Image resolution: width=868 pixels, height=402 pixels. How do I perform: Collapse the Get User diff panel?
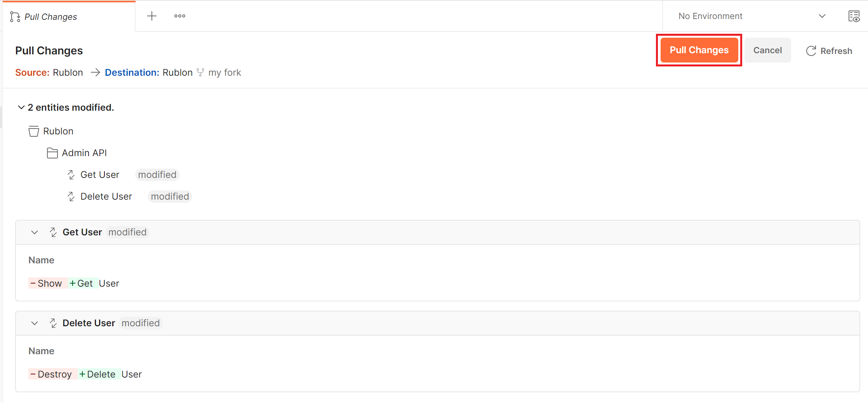(35, 232)
